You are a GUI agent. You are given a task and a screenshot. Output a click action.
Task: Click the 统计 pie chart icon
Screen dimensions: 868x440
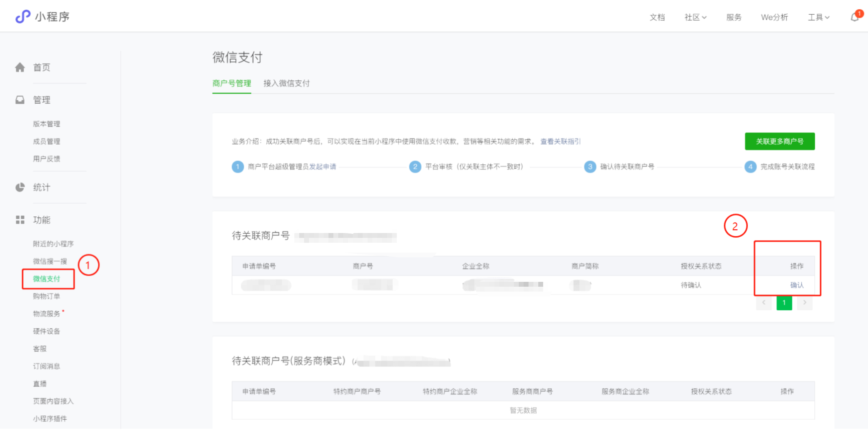(20, 187)
